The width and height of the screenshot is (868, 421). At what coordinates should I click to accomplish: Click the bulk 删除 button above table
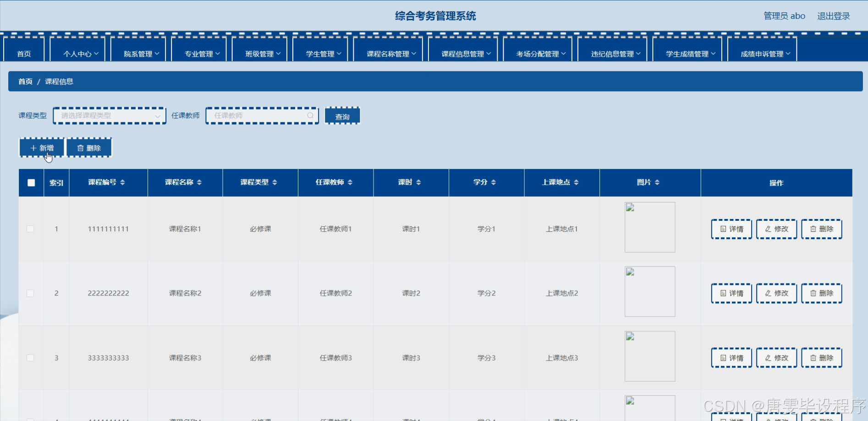(x=89, y=148)
